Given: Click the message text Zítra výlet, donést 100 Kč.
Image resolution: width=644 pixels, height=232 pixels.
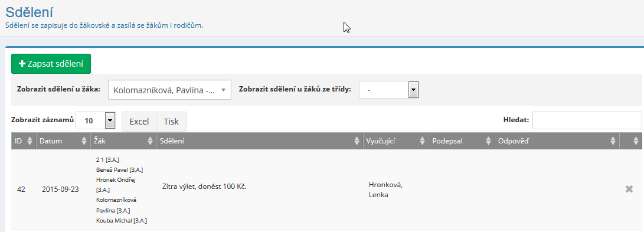Looking at the screenshot, I should pyautogui.click(x=204, y=187).
